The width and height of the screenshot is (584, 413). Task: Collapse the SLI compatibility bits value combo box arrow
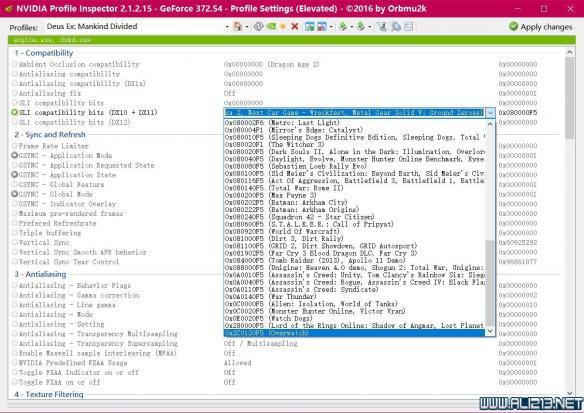[x=491, y=112]
